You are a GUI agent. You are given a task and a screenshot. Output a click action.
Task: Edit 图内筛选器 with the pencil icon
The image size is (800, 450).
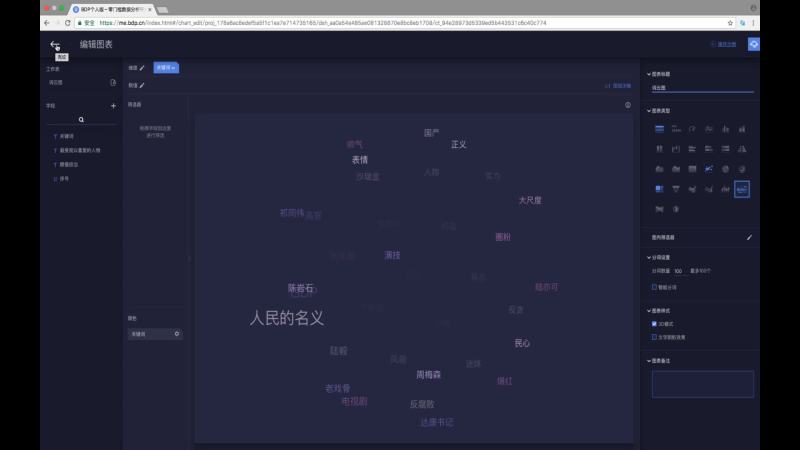point(749,237)
